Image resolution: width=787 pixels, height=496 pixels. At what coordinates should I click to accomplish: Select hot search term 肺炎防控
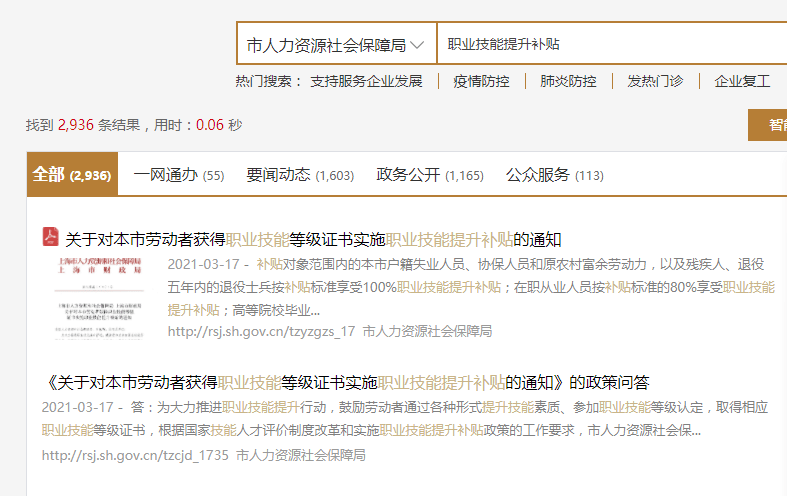(x=568, y=81)
